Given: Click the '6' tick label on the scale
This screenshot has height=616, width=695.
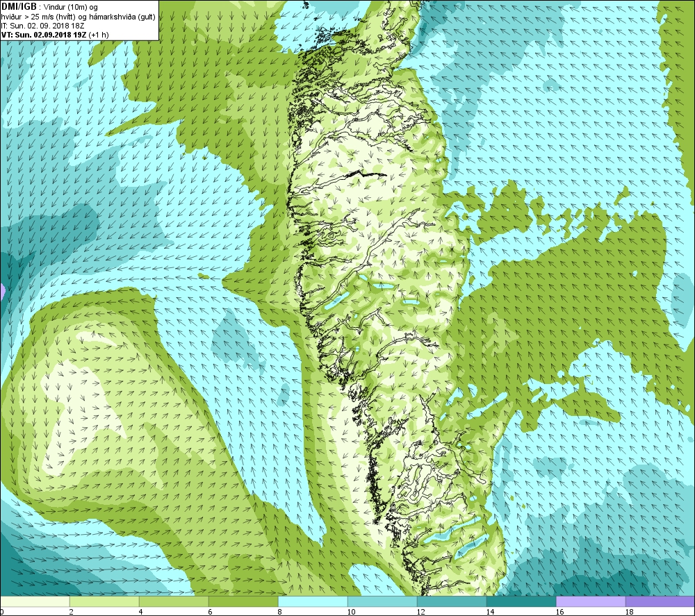Looking at the screenshot, I should pyautogui.click(x=210, y=612).
